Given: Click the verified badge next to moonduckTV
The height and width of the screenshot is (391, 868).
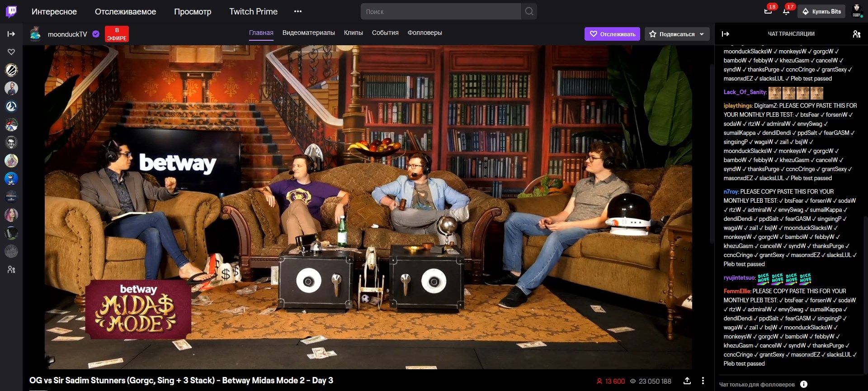Looking at the screenshot, I should coord(96,34).
